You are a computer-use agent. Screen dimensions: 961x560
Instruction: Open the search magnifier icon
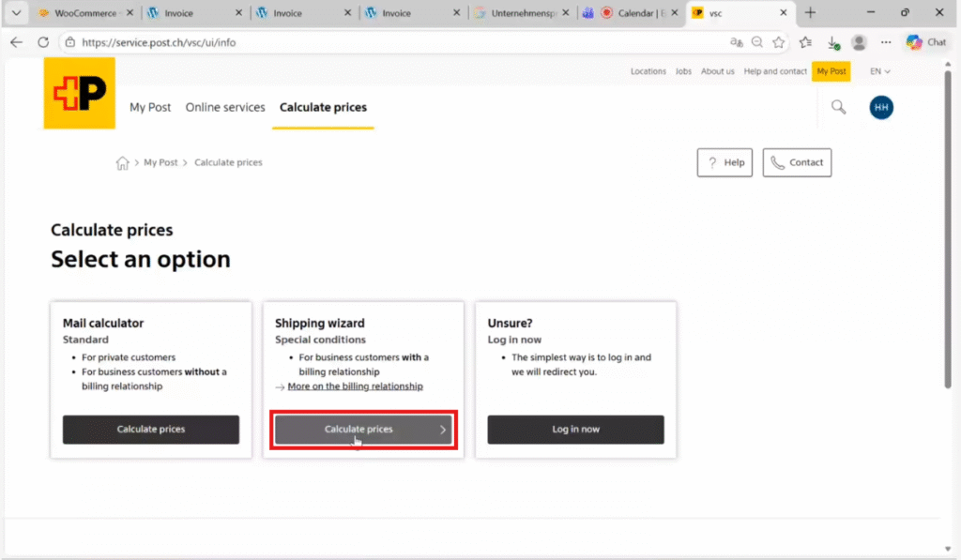coord(838,107)
